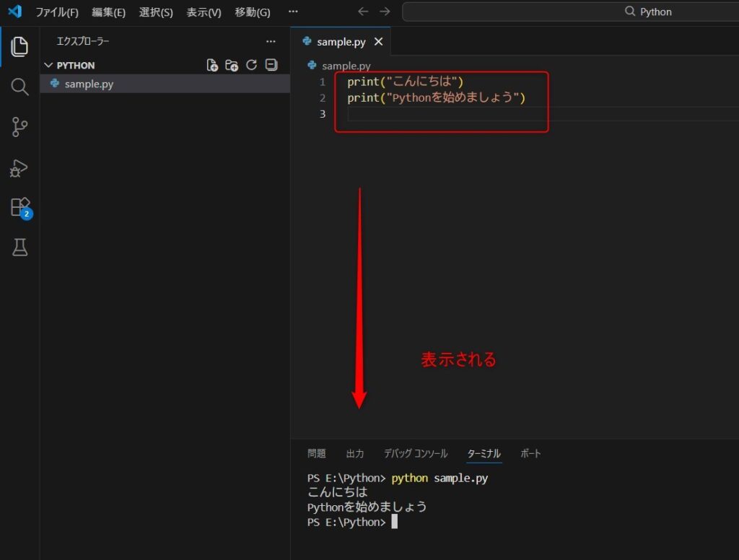Click the VS Code logo top-left
This screenshot has width=739, height=560.
point(15,12)
